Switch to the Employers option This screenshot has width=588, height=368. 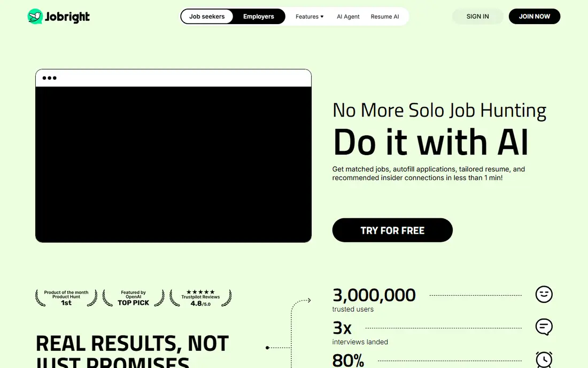[x=258, y=17]
